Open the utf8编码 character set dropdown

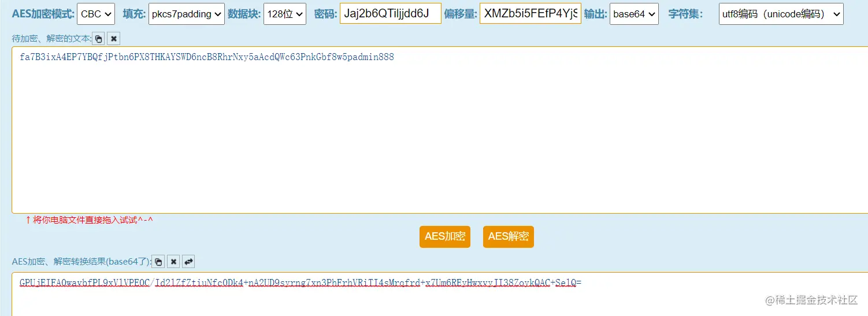pyautogui.click(x=781, y=14)
